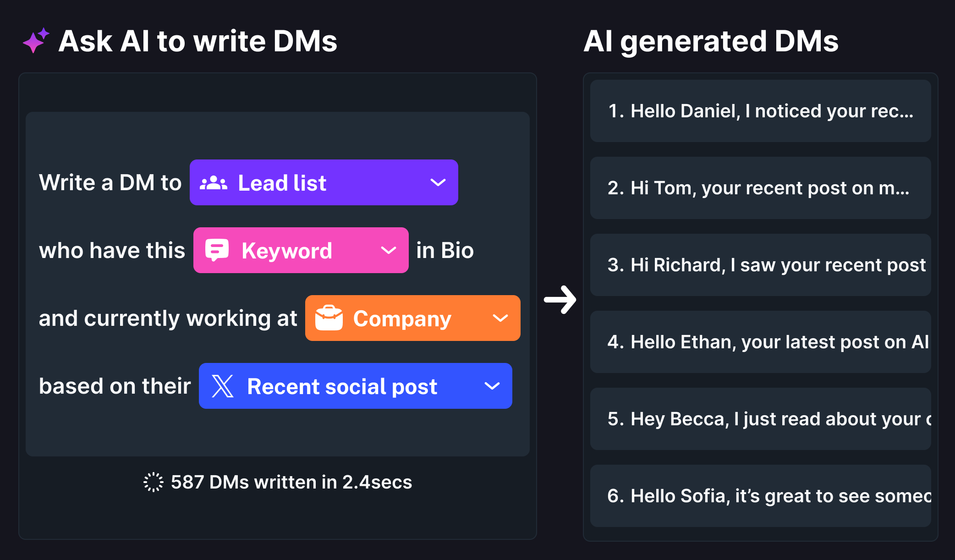Click the briefcase icon in Company
The image size is (955, 560).
329,318
